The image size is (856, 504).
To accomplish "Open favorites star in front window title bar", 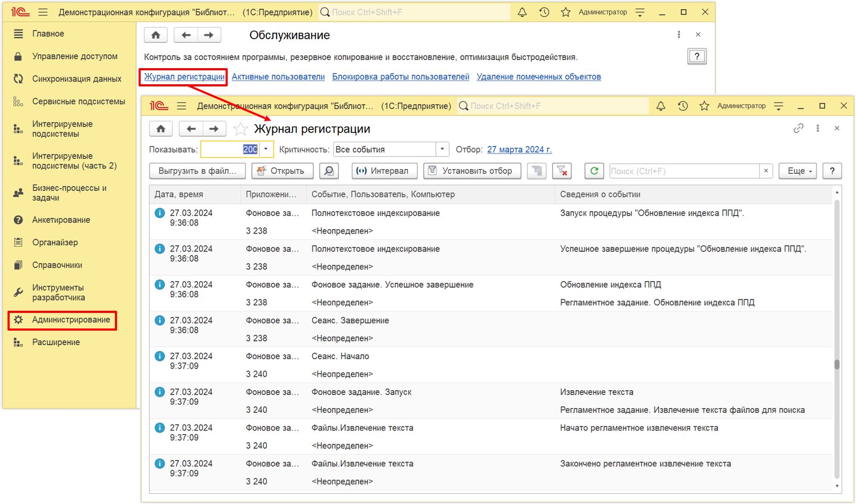I will 704,106.
